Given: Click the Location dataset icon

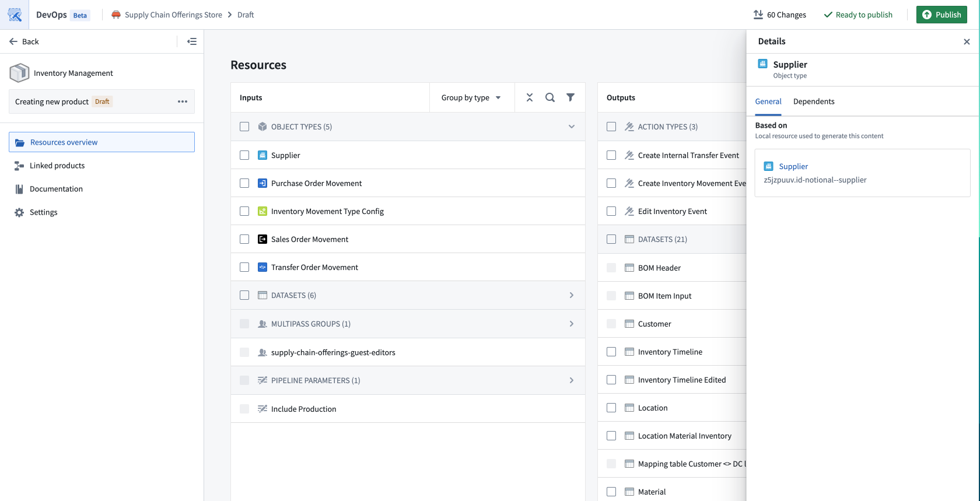Looking at the screenshot, I should (x=629, y=408).
